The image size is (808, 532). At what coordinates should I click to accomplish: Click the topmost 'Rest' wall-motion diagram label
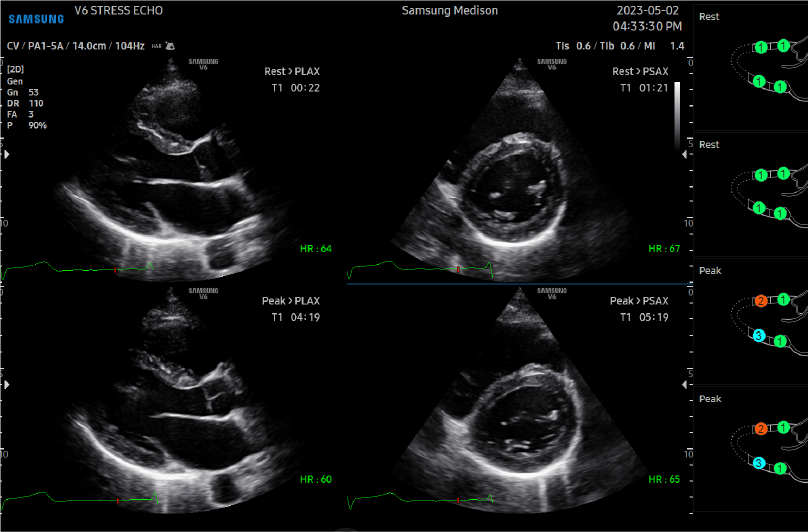click(x=709, y=16)
